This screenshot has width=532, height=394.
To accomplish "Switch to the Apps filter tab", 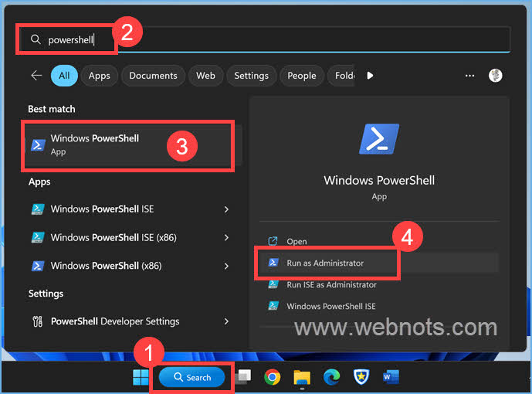I will click(100, 76).
